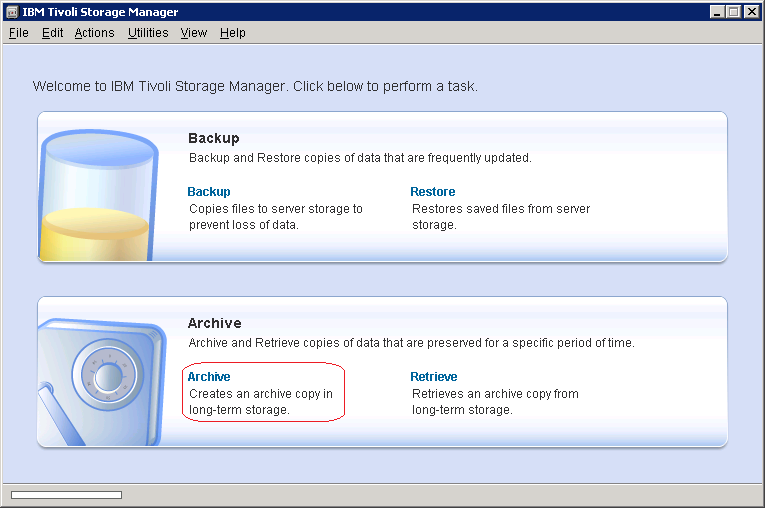Minimize the IBM Tivoli Storage Manager window

pyautogui.click(x=717, y=12)
